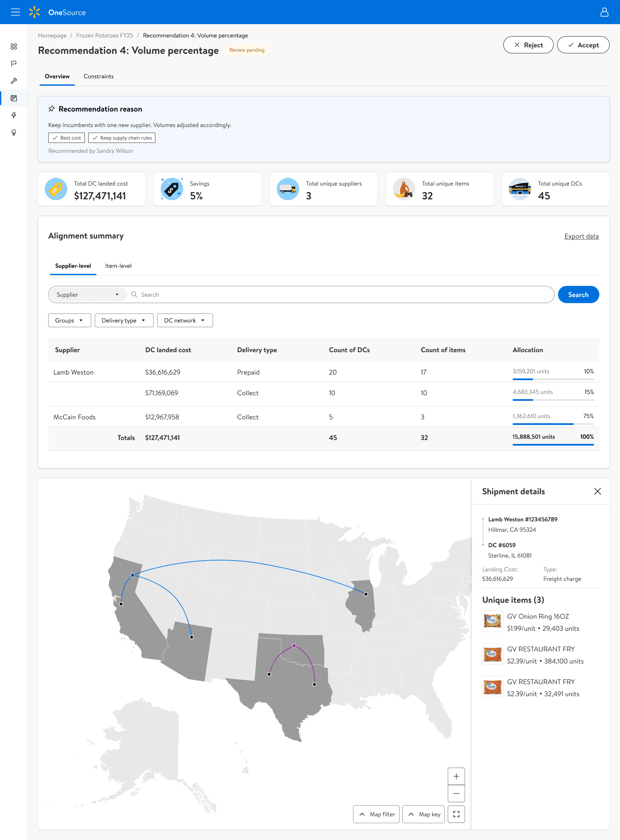This screenshot has width=620, height=840.
Task: Select the checklist sidebar icon
Action: click(x=14, y=98)
